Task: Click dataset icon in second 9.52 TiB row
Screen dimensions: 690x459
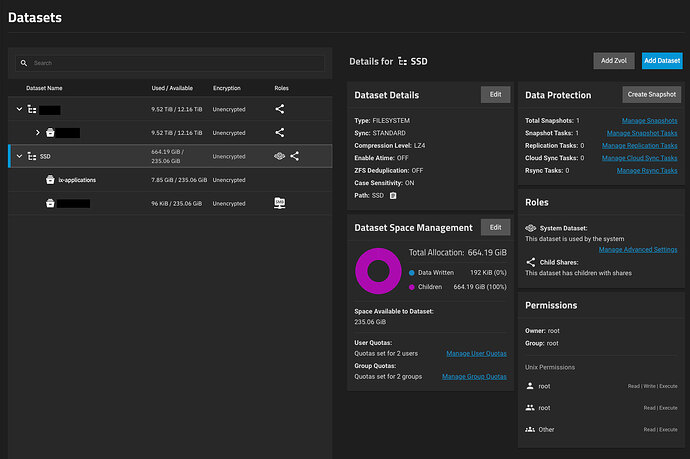Action: point(50,132)
